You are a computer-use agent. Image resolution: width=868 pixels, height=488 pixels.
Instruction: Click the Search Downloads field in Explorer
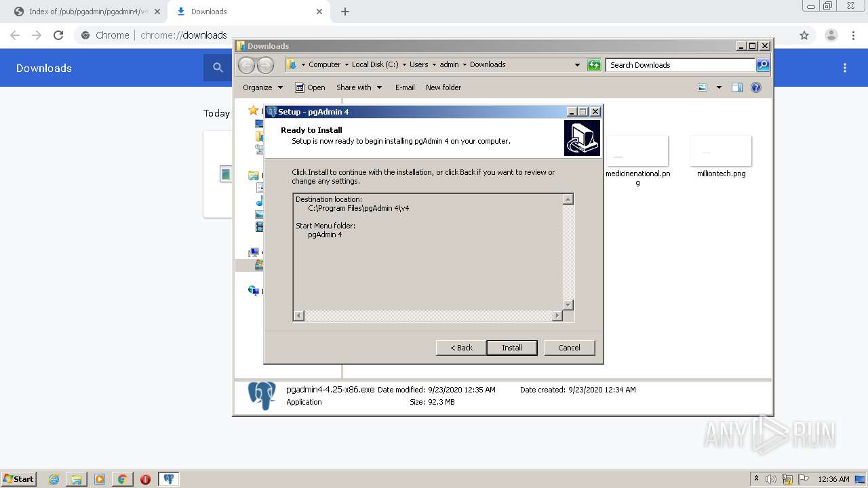(680, 65)
